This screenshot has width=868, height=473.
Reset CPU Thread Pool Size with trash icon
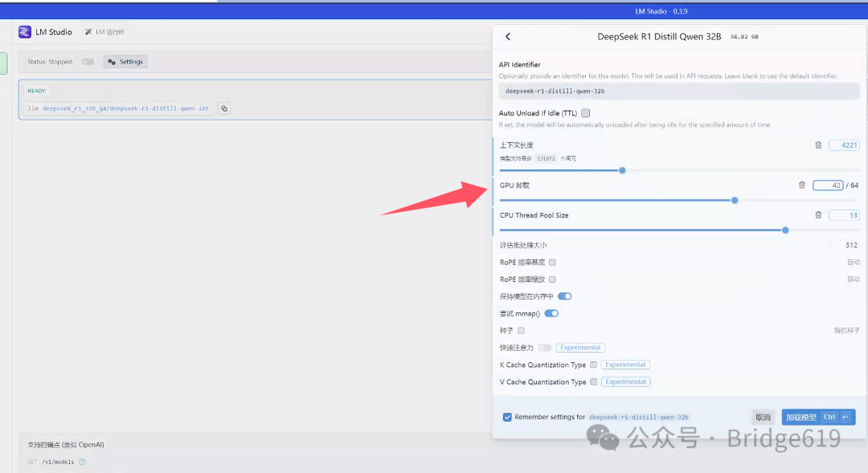[x=818, y=214]
